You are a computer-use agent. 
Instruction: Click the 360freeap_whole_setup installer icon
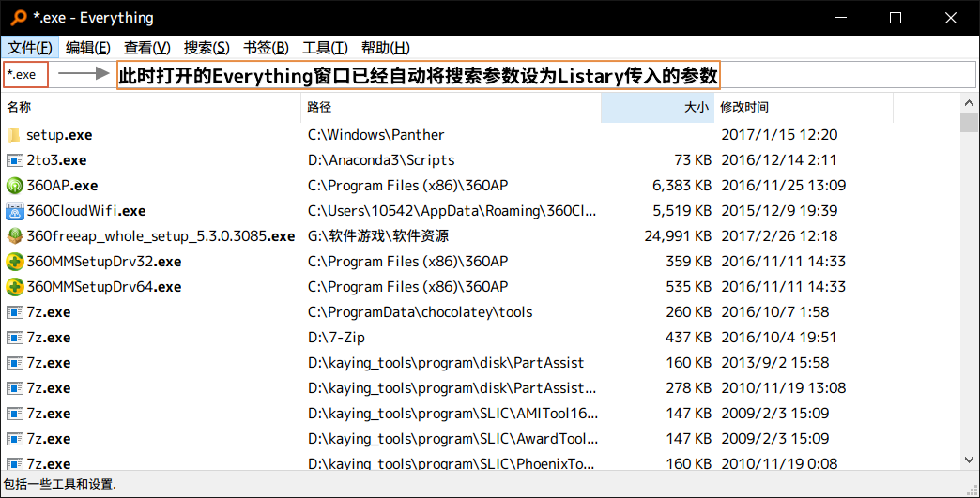(14, 236)
